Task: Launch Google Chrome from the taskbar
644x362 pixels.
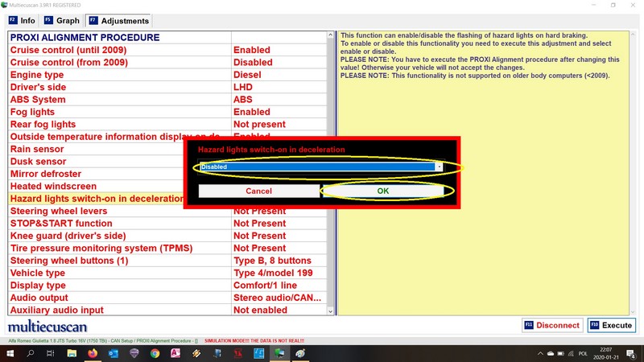Action: (155, 353)
